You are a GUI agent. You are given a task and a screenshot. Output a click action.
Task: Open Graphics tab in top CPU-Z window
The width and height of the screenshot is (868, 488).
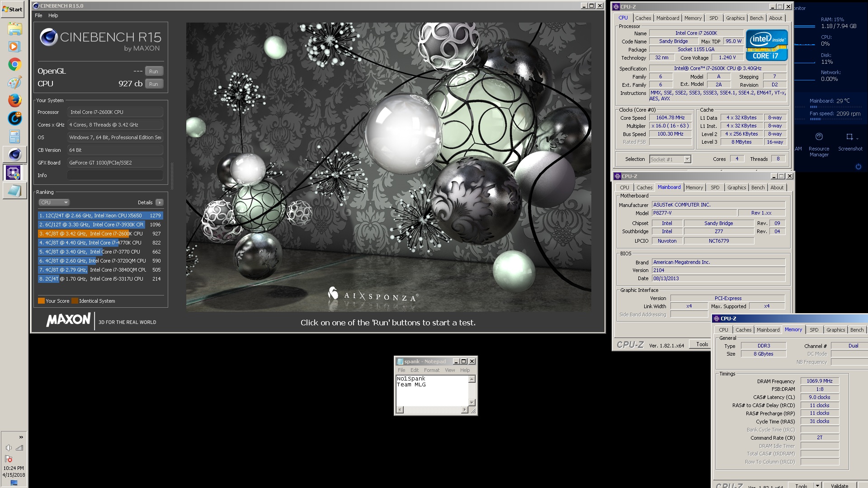coord(735,18)
